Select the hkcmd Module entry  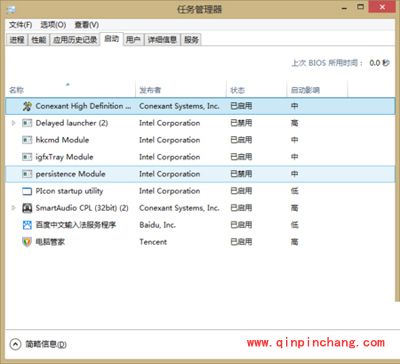(62, 140)
